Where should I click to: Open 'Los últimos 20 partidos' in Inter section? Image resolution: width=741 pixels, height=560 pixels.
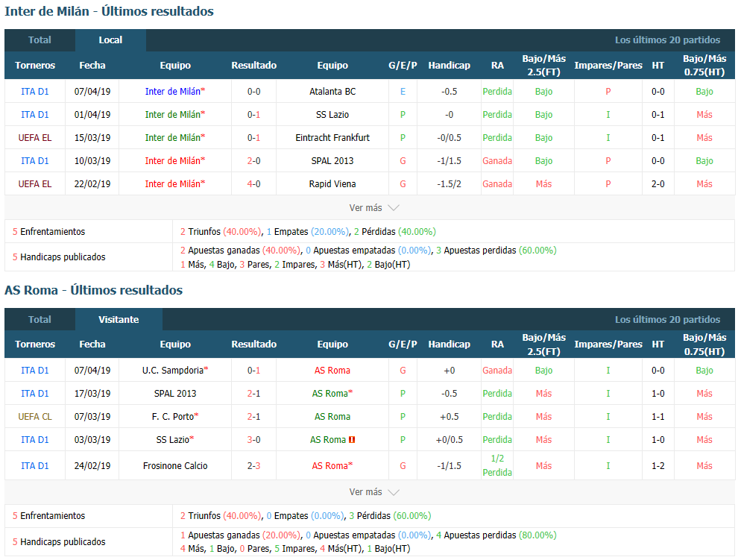pos(667,40)
